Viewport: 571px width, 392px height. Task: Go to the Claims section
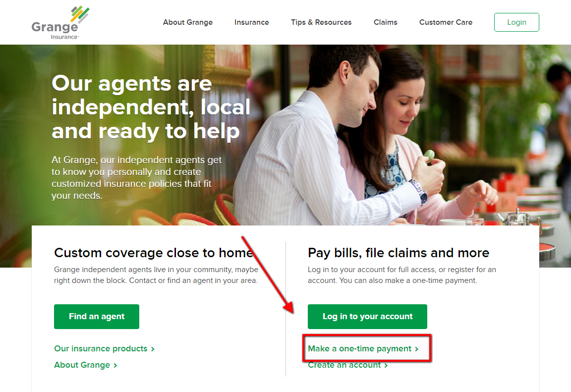385,22
